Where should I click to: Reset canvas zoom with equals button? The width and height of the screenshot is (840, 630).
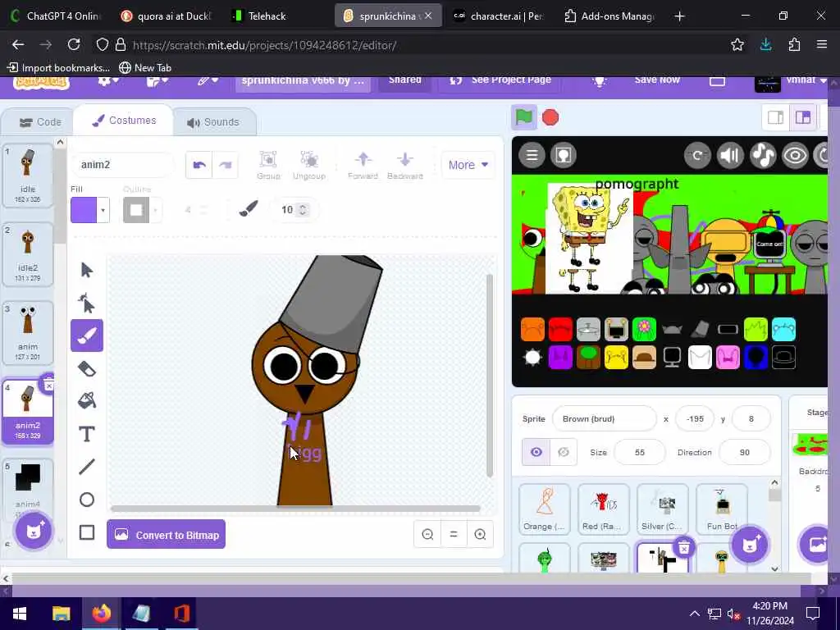[x=453, y=534]
